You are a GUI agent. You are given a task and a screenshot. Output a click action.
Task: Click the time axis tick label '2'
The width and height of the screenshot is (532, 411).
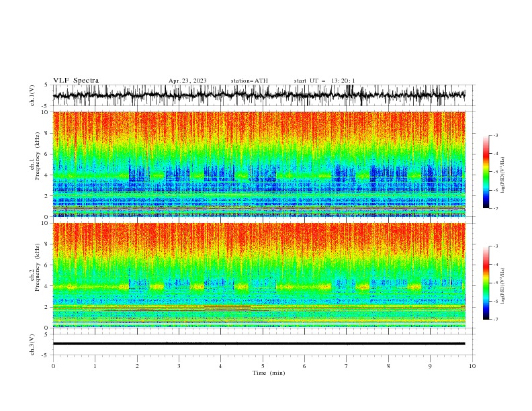pos(137,366)
